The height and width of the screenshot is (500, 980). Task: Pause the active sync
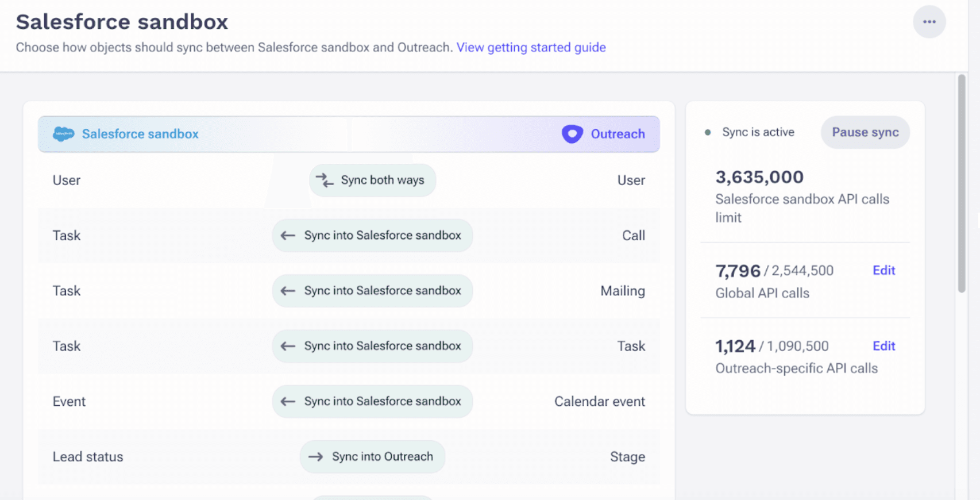coord(865,132)
